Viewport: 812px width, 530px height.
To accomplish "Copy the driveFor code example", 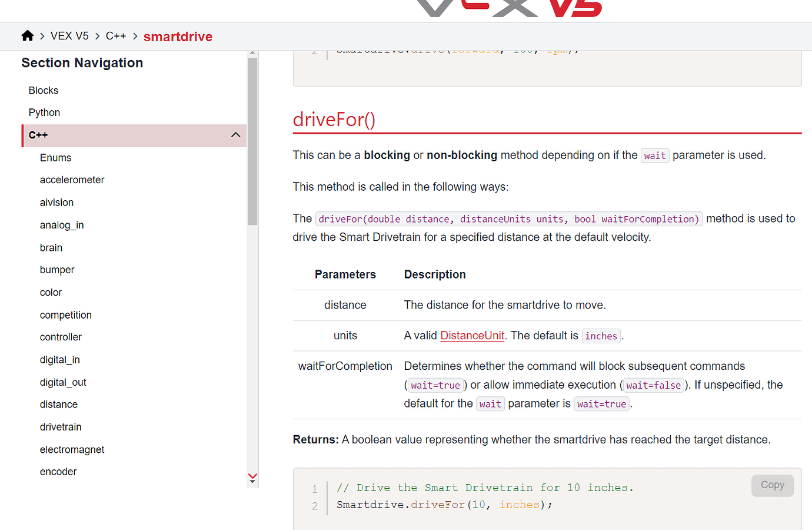I will [x=772, y=485].
